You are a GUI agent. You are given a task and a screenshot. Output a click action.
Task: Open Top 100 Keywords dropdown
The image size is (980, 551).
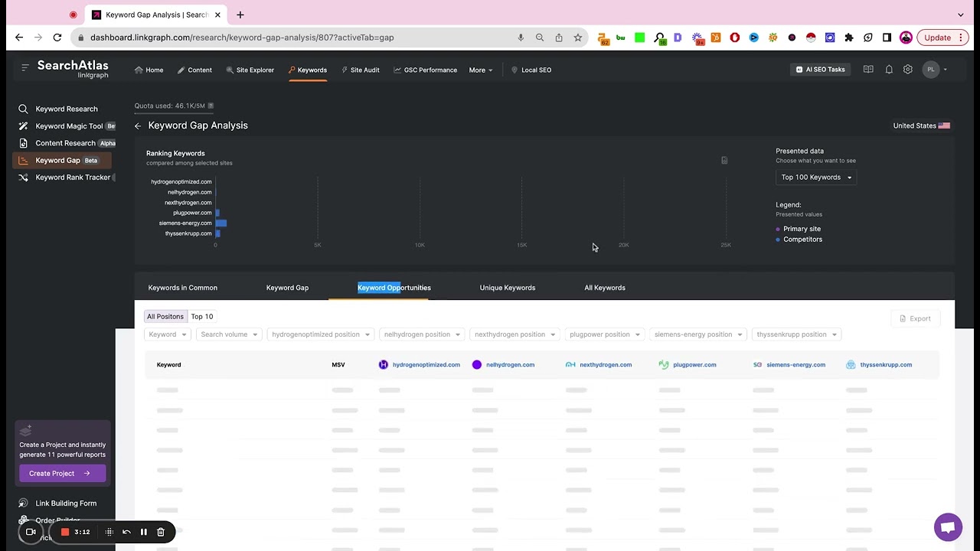click(816, 178)
